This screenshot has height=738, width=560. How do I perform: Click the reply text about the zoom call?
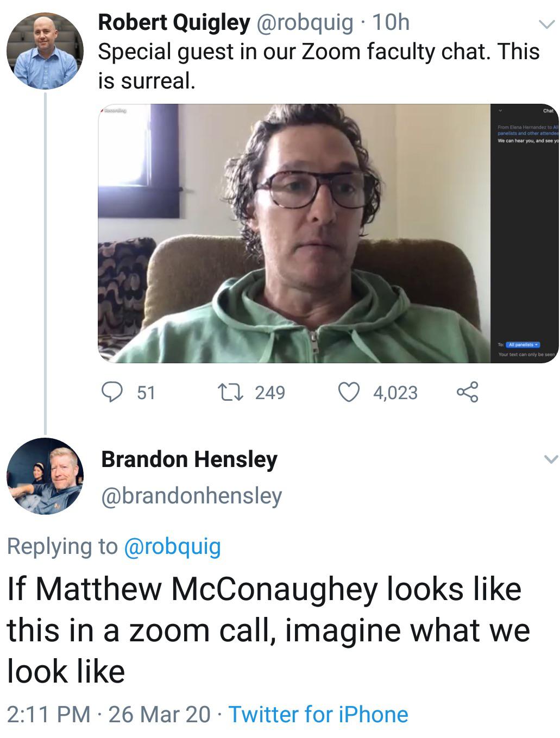pos(266,630)
